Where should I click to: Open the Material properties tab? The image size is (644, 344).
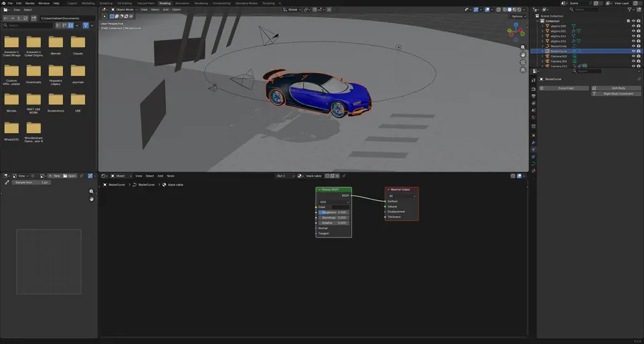[534, 170]
